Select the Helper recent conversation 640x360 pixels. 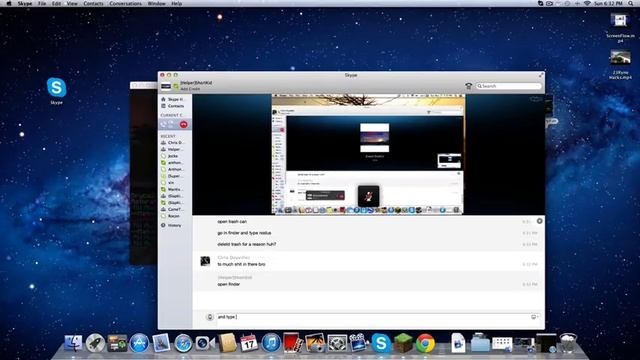tap(173, 149)
